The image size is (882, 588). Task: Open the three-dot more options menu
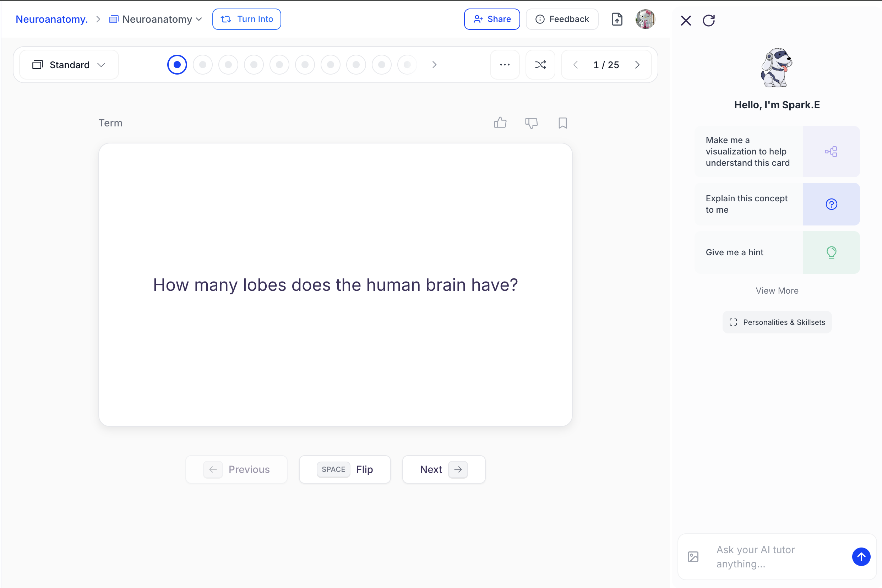click(x=505, y=65)
